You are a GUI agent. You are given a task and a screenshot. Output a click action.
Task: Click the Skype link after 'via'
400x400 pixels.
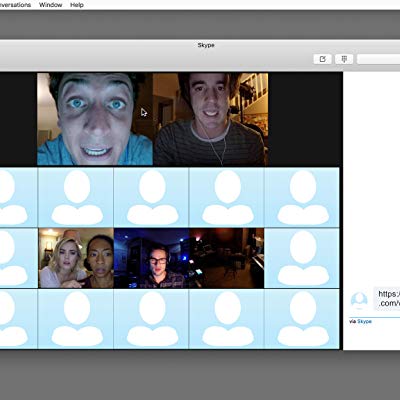coord(364,321)
